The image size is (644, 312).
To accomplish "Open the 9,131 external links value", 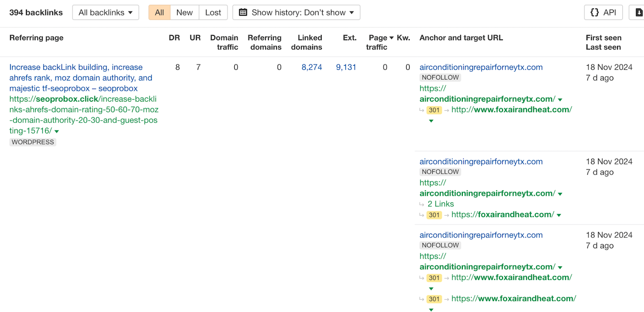I will [x=346, y=67].
